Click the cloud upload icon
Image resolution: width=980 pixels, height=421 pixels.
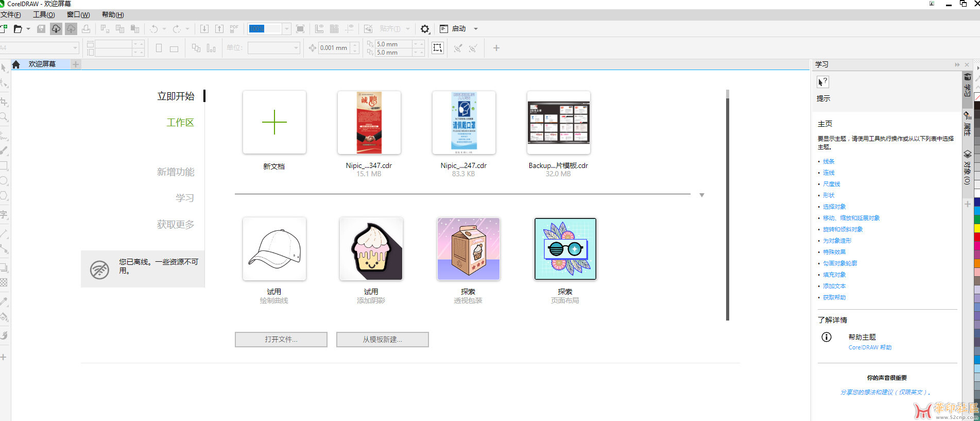(71, 29)
